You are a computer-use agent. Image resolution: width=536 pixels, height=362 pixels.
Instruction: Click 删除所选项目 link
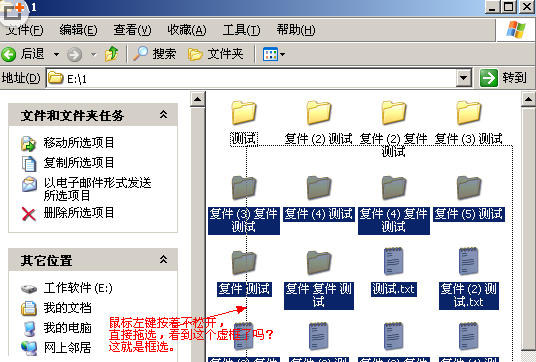(79, 213)
